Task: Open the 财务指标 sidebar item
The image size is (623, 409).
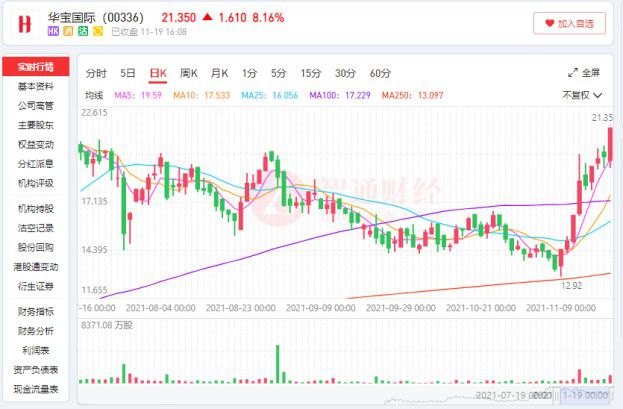Action: (36, 312)
